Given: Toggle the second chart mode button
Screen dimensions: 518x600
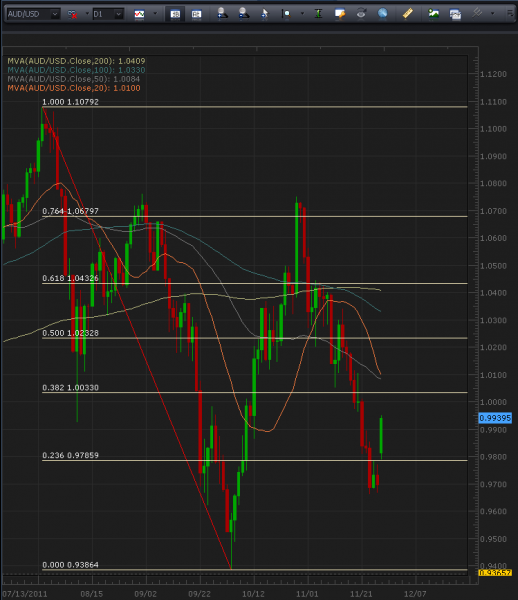Looking at the screenshot, I should click(196, 15).
